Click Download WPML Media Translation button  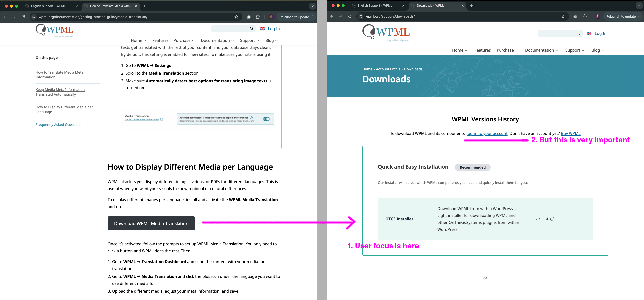(x=151, y=223)
